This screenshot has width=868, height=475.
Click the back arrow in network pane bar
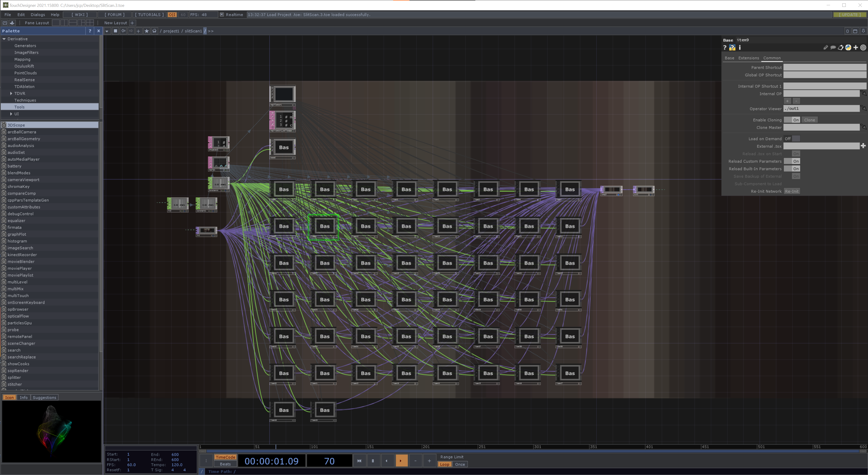[x=123, y=31]
